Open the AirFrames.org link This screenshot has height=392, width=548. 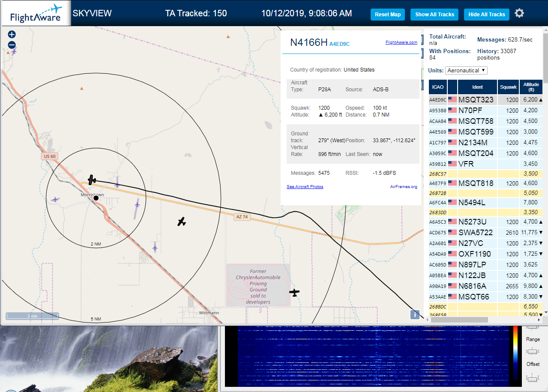coord(404,187)
